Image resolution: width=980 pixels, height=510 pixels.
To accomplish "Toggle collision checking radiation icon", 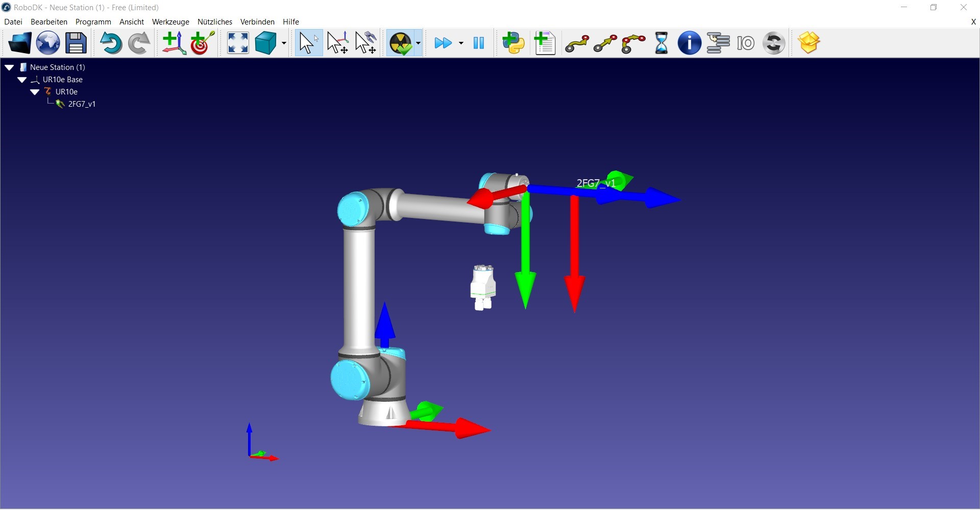I will (x=401, y=43).
